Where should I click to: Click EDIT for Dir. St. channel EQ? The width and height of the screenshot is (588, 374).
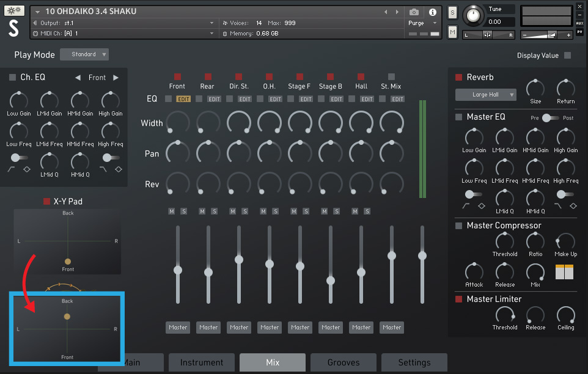(245, 100)
